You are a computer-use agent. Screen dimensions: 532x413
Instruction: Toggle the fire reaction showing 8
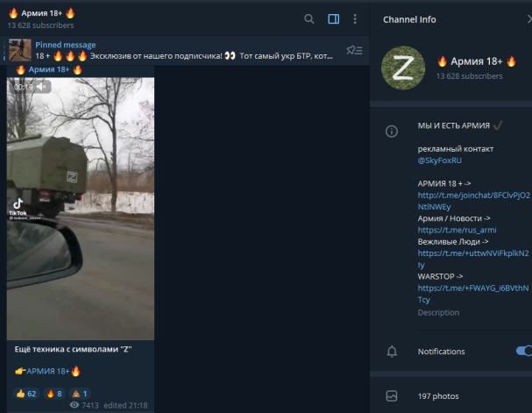pos(54,394)
